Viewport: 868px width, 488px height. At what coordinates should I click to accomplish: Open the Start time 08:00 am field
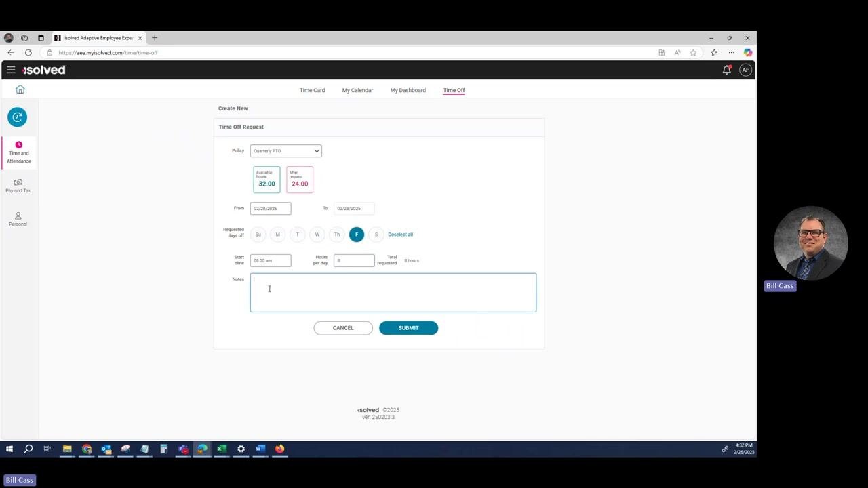[x=271, y=260]
